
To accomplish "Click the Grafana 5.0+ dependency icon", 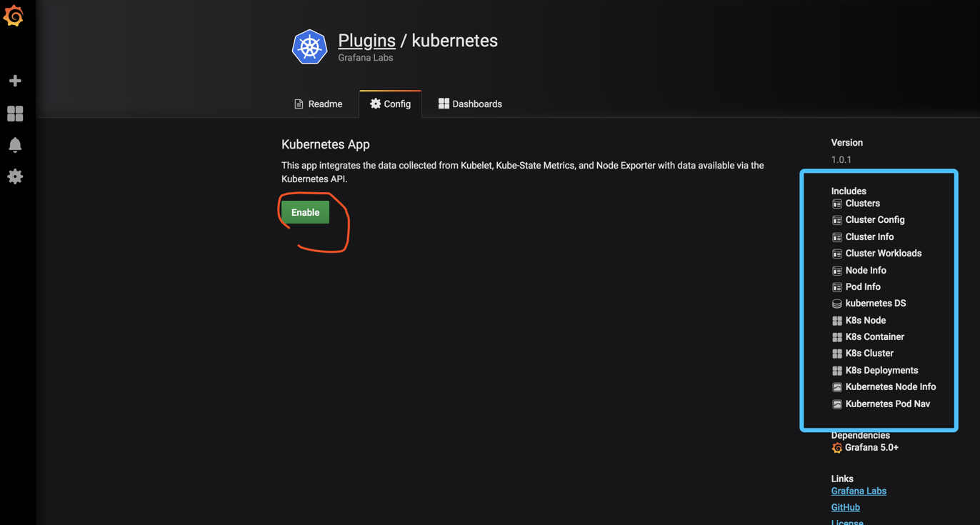I will click(x=837, y=448).
